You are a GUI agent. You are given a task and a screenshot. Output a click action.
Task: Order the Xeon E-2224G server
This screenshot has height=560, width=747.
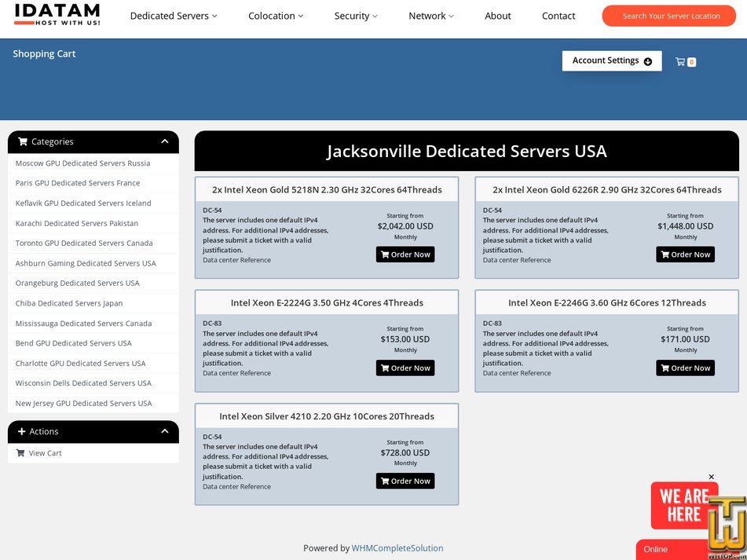(405, 368)
